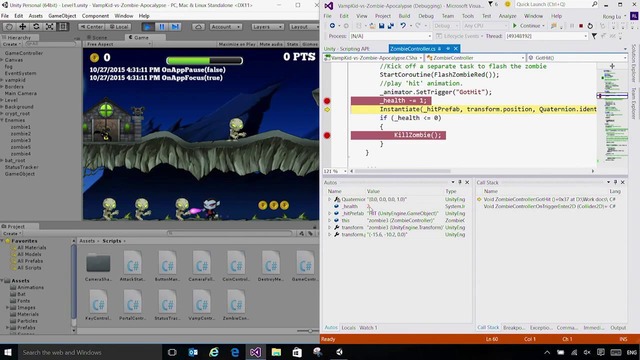Toggle Local handle rotation
The height and width of the screenshot is (360, 640).
point(118,27)
